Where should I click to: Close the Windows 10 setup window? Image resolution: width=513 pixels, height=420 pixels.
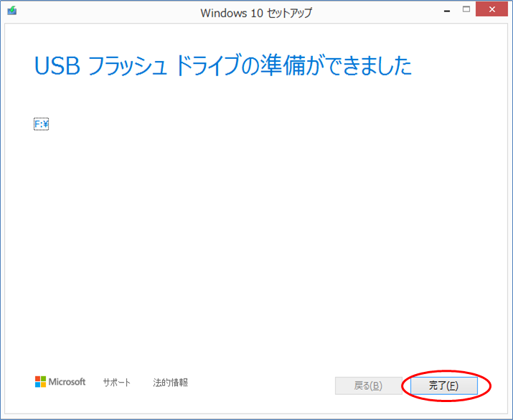click(491, 9)
